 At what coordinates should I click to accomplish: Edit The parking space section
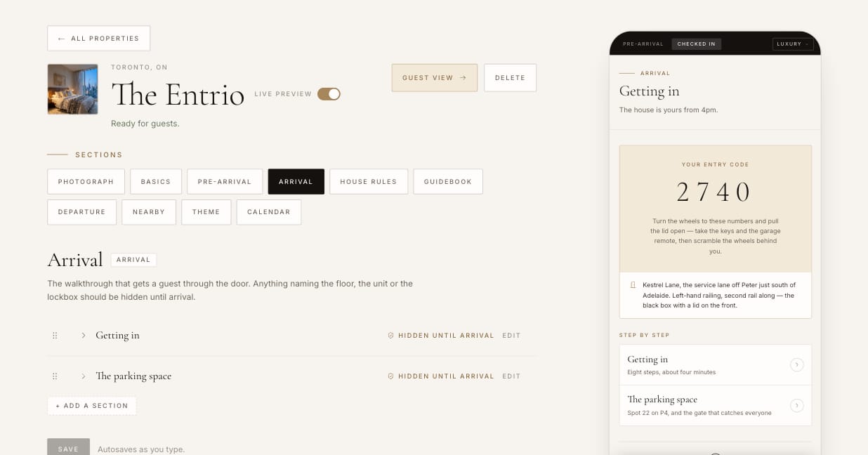(x=512, y=376)
